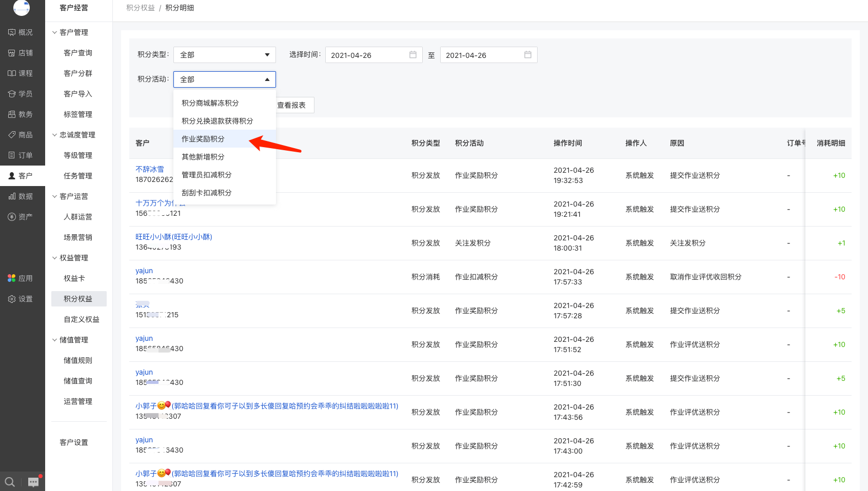Click the app logo at sidebar top

[x=22, y=7]
